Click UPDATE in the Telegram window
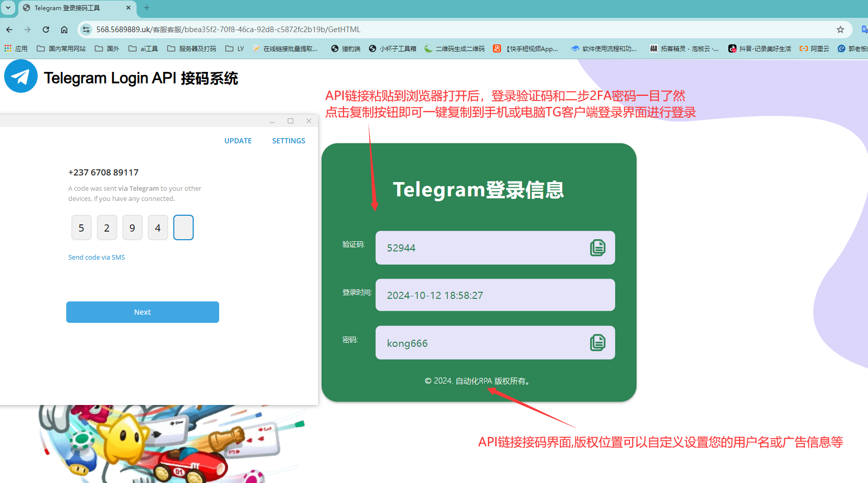Screen dimensions: 868x483 238,141
